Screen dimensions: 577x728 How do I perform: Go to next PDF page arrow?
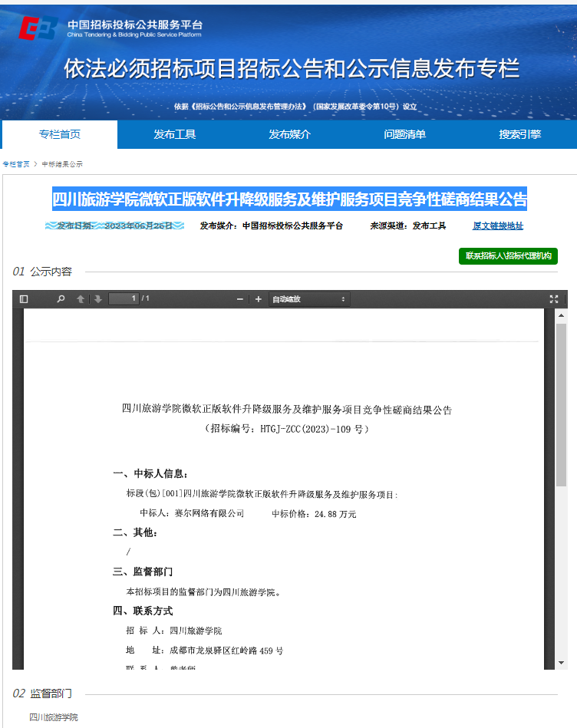tap(98, 299)
